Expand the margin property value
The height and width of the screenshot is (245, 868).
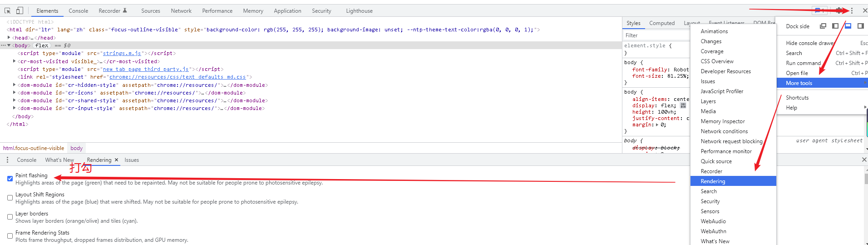click(657, 125)
